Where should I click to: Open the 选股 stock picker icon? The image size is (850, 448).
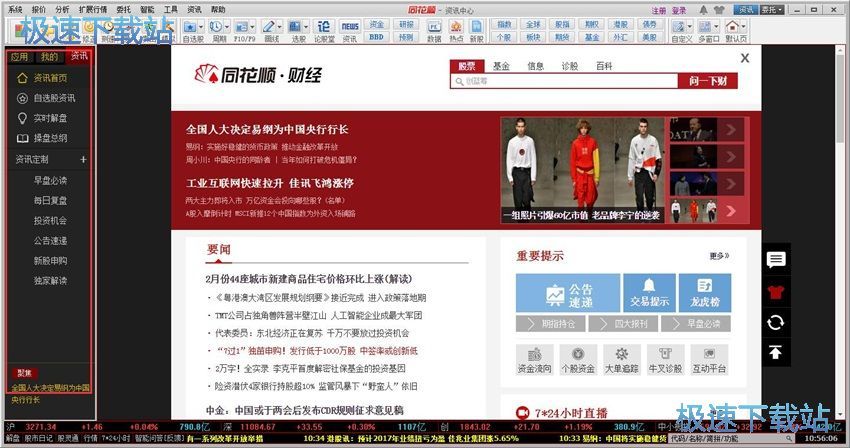(294, 26)
